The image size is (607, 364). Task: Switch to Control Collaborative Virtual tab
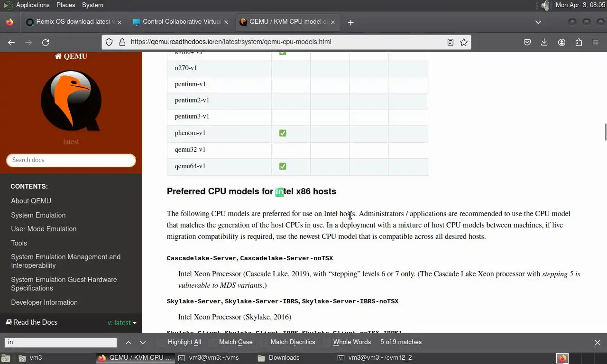tap(181, 22)
